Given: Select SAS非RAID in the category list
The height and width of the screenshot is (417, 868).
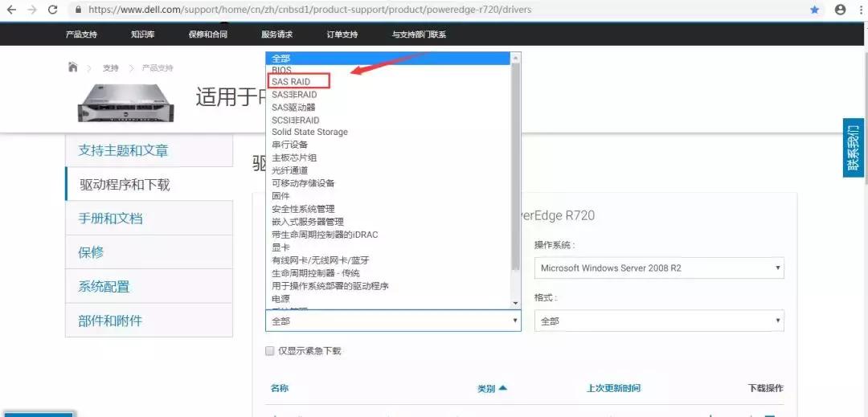Looking at the screenshot, I should click(387, 95).
